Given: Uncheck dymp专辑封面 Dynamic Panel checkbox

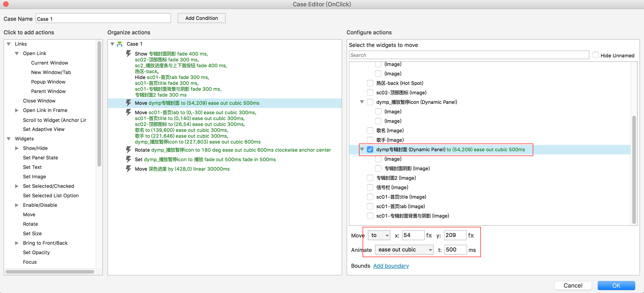Looking at the screenshot, I should (x=370, y=149).
